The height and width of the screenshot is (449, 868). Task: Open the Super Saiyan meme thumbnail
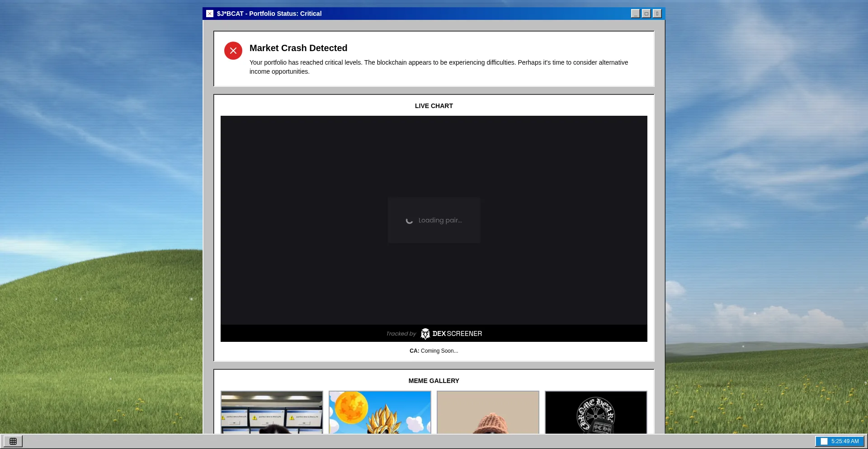click(x=380, y=412)
